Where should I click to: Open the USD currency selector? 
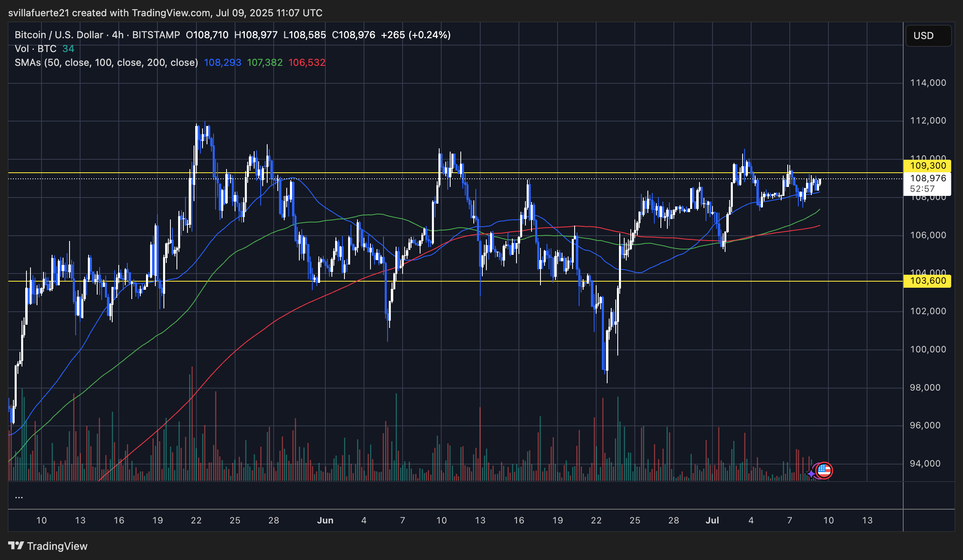click(x=928, y=36)
